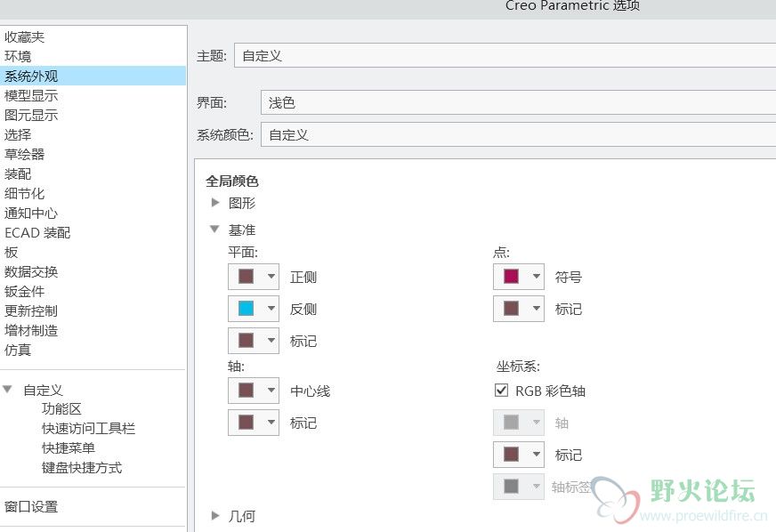The width and height of the screenshot is (776, 532).
Task: Open coordinate system 标记 dropdown arrow
Action: tap(537, 455)
